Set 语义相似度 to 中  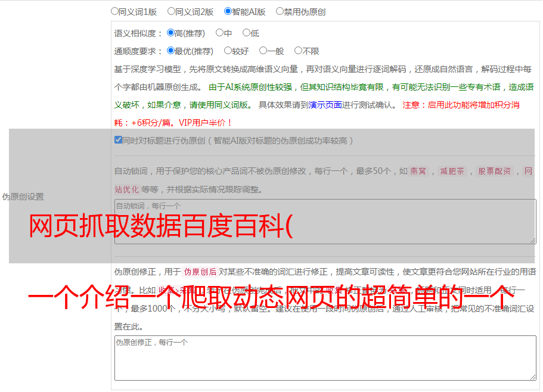(219, 33)
